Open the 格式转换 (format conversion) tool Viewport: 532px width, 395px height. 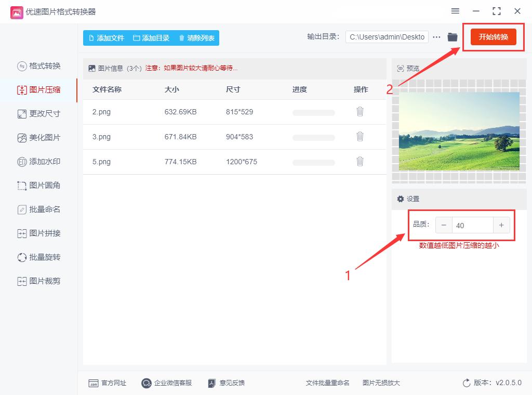[39, 66]
